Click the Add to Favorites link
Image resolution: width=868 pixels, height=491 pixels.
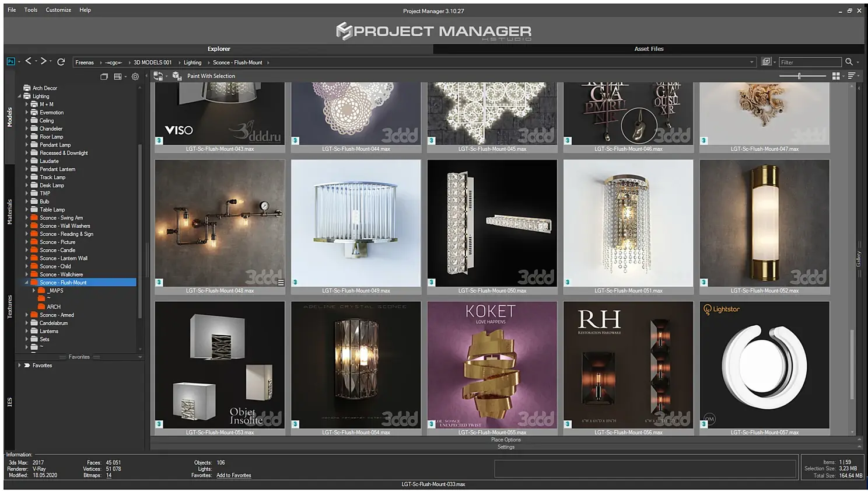pyautogui.click(x=233, y=475)
